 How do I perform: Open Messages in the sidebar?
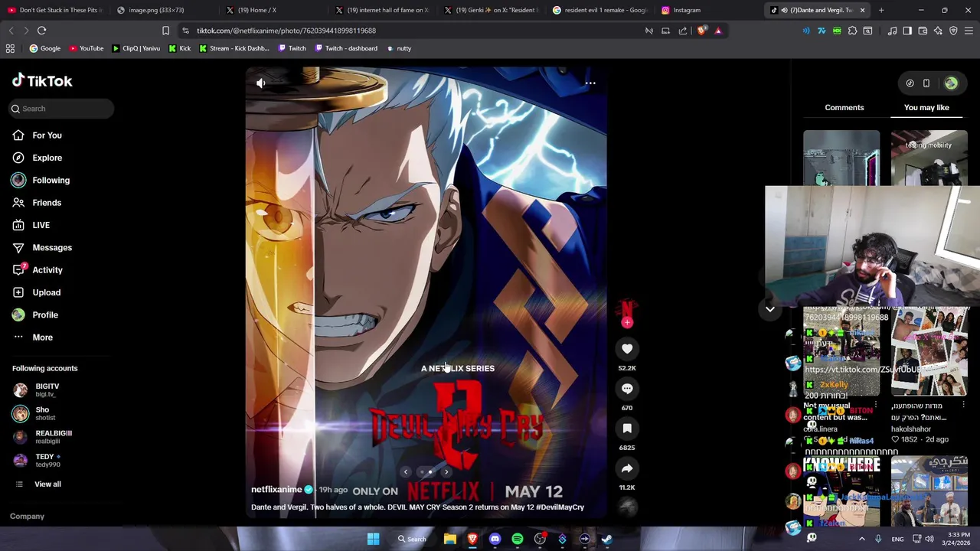[52, 247]
